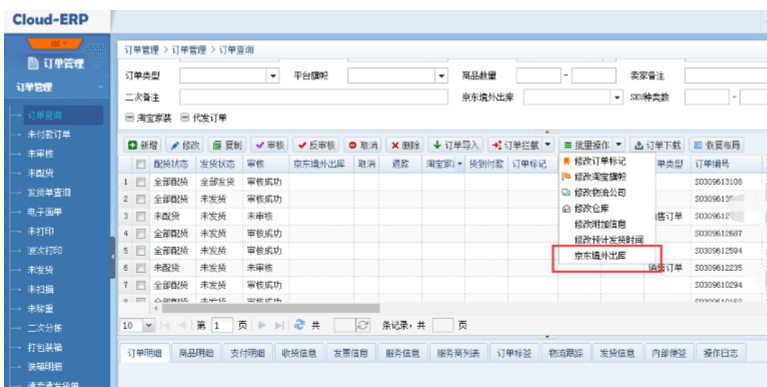Collapse the 订单管理 sidebar section chevron
Viewport: 767px width, 387px height.
pyautogui.click(x=101, y=88)
